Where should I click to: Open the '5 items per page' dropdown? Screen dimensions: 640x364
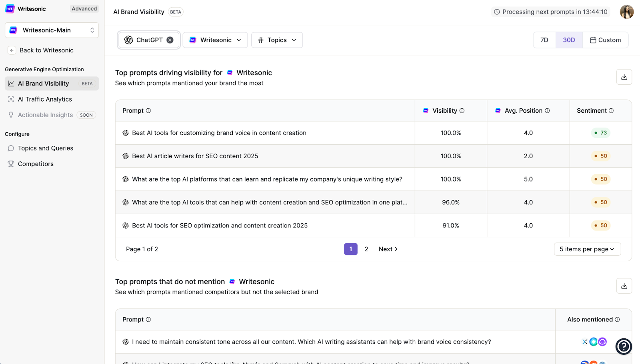tap(587, 249)
